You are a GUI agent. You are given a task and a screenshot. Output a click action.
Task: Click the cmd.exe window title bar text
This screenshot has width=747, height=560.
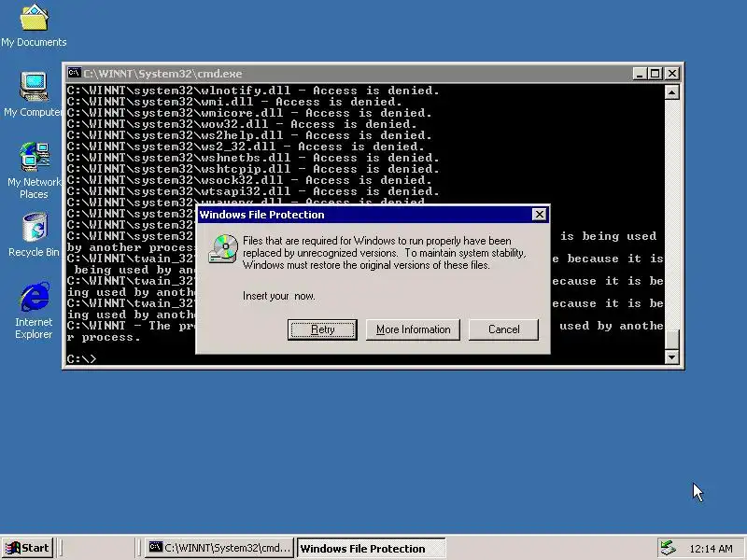[x=162, y=74]
